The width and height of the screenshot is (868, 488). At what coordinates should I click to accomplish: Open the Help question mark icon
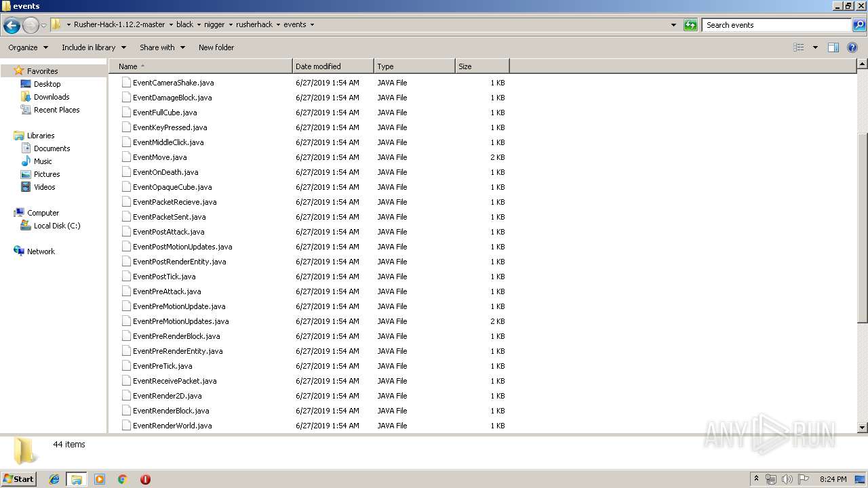coord(853,47)
